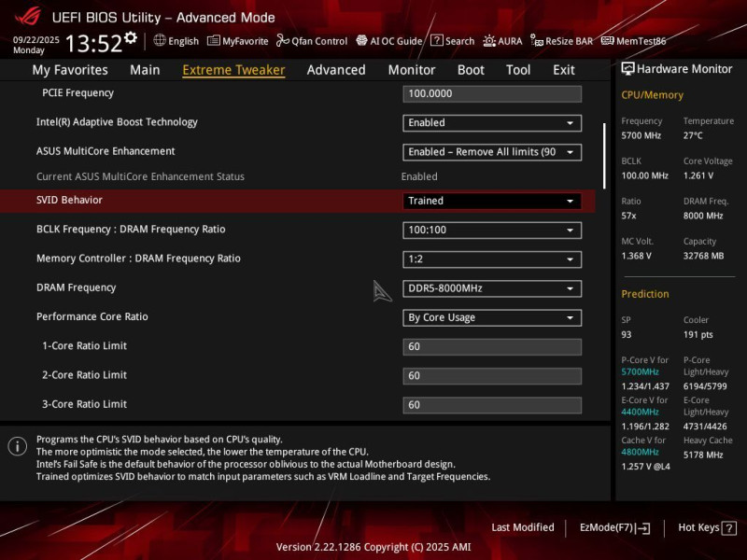Click the 13:52 clock time
This screenshot has height=560, width=747.
94,43
